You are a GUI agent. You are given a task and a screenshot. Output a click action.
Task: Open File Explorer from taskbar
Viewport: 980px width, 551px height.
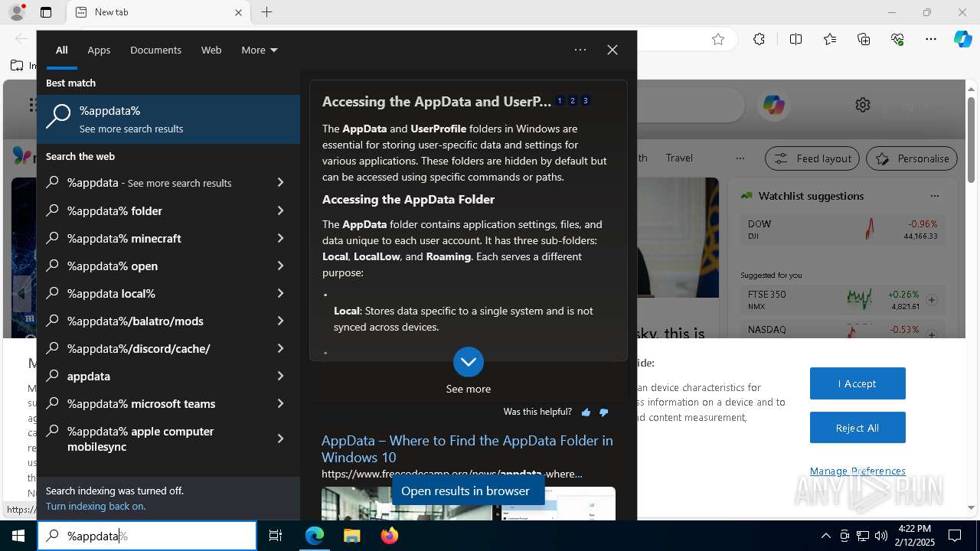click(x=351, y=536)
